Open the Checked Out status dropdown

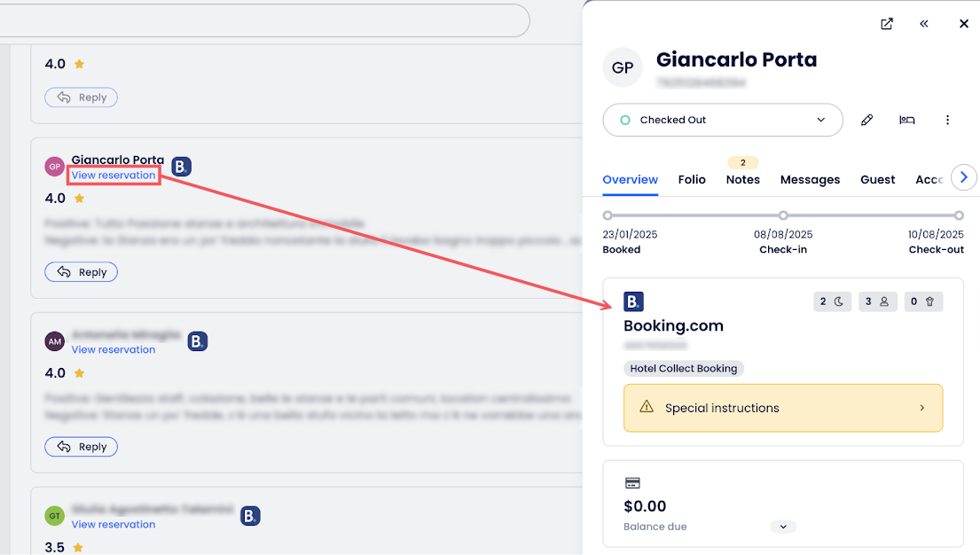[x=722, y=120]
